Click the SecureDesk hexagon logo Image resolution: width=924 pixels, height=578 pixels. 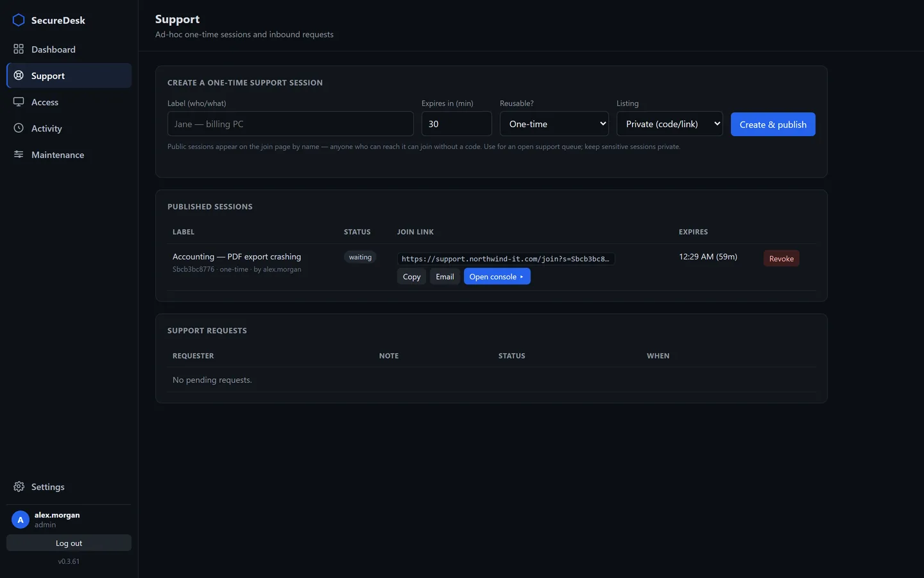tap(19, 20)
